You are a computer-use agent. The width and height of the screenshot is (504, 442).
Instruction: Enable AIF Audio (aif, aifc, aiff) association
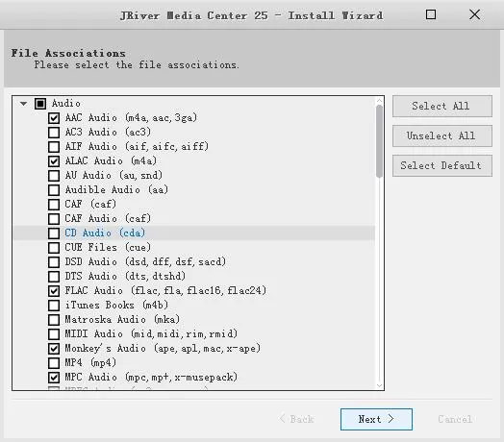click(54, 147)
